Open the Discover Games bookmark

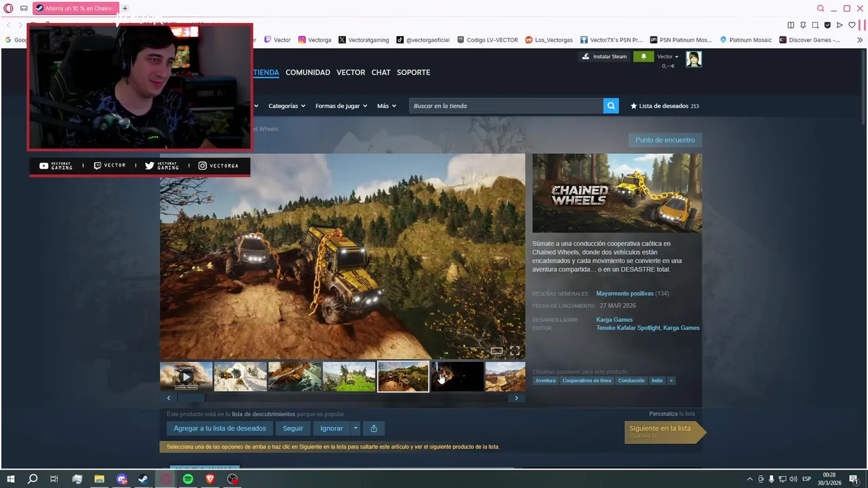tap(810, 40)
